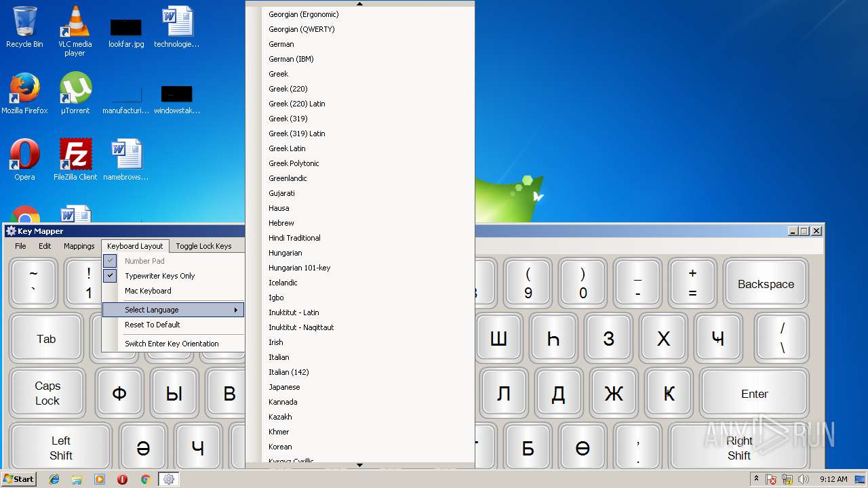Open µTorrent desktop shortcut
Image resolution: width=868 pixels, height=488 pixels.
75,94
